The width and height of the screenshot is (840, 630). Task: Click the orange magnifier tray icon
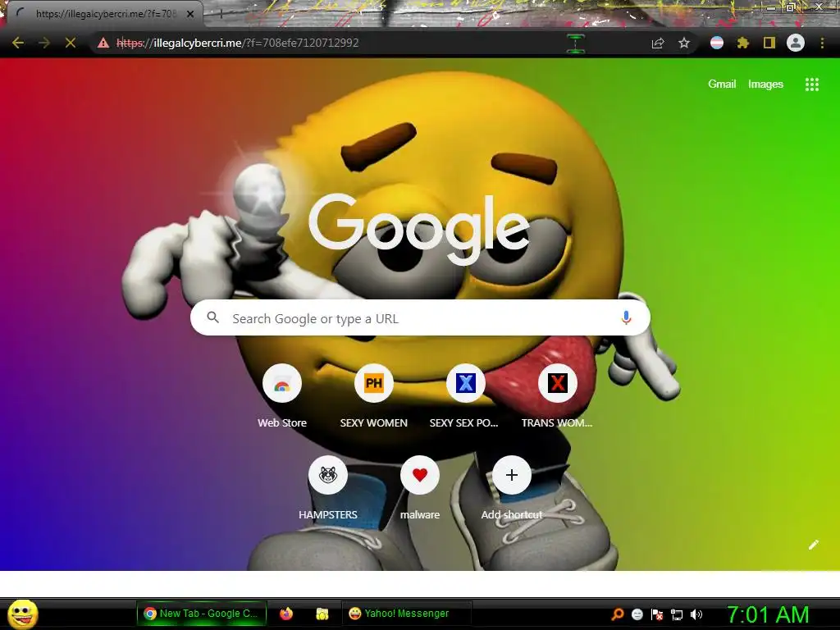coord(617,614)
